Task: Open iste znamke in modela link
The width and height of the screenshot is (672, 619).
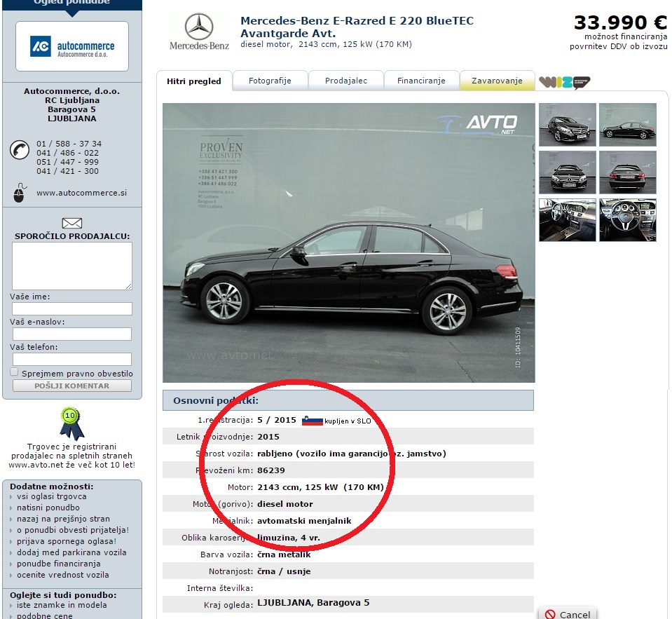Action: click(x=62, y=605)
